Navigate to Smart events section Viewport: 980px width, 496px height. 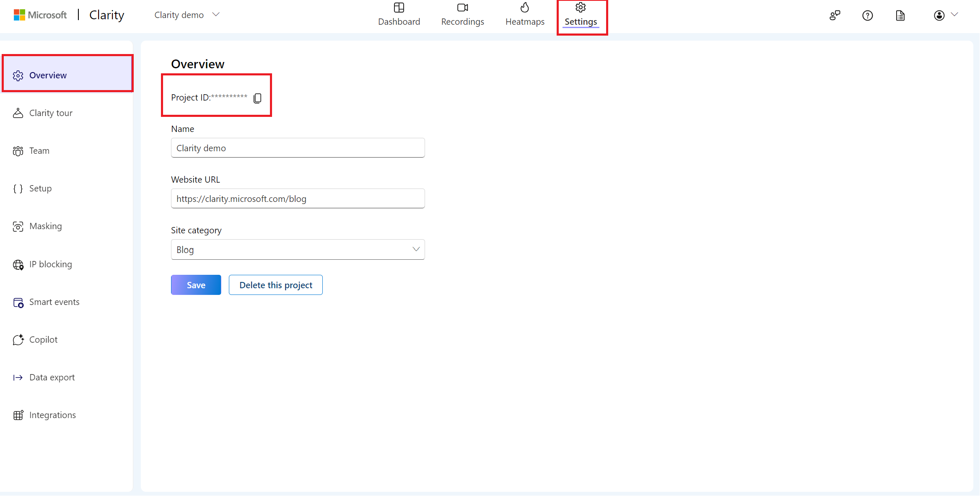point(54,301)
